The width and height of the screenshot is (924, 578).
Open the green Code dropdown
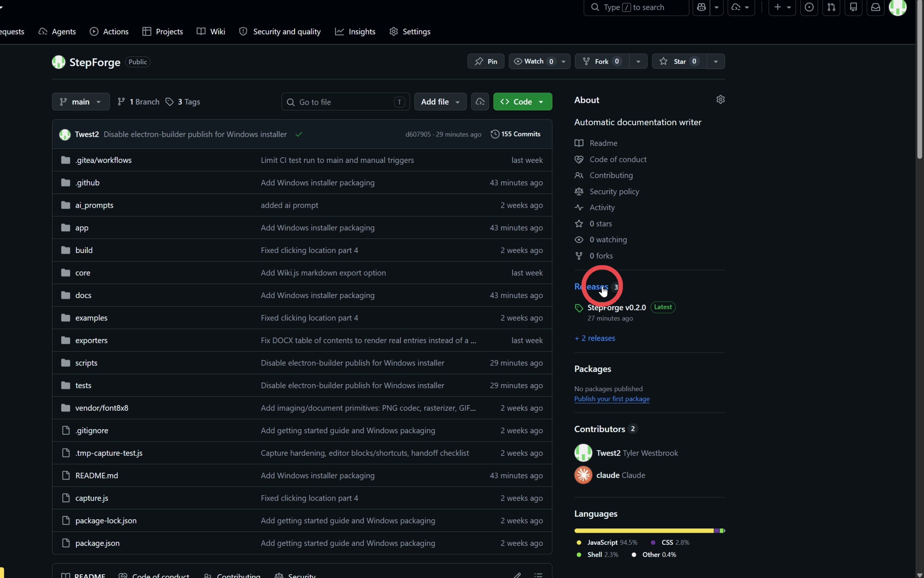[x=522, y=102]
